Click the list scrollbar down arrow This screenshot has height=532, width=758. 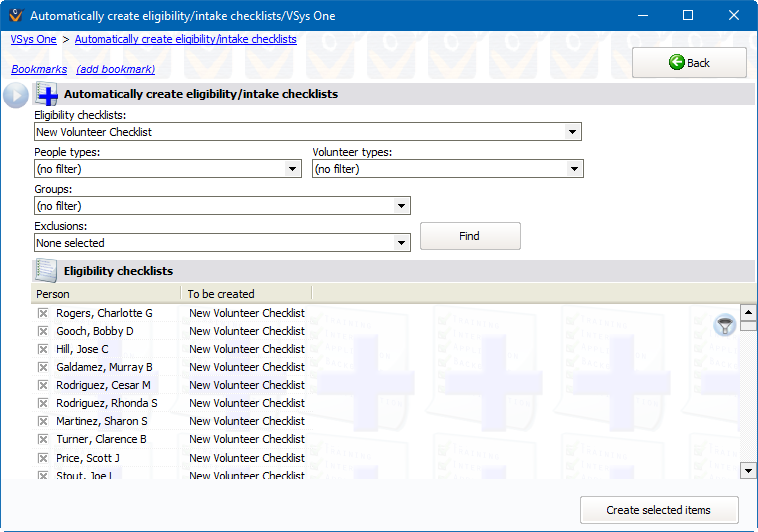click(748, 469)
